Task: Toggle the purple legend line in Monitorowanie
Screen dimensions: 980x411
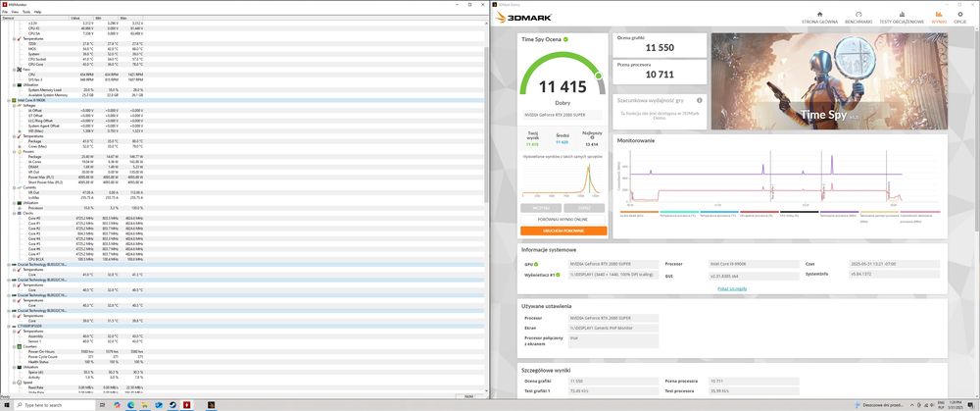Action: [x=839, y=212]
